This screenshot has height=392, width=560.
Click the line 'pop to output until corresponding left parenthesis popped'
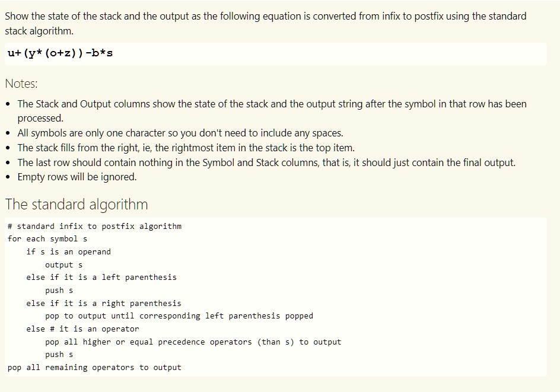(x=179, y=316)
